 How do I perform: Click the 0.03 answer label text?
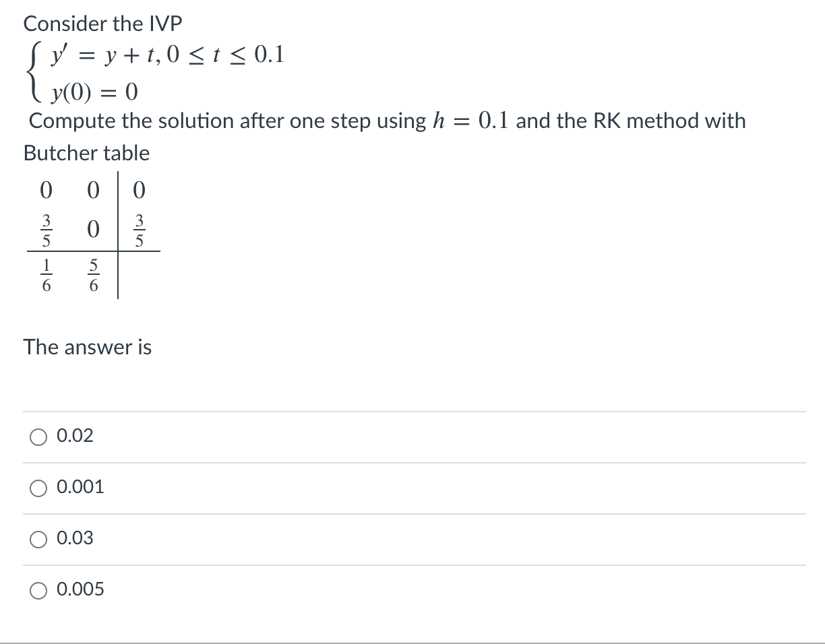(75, 539)
